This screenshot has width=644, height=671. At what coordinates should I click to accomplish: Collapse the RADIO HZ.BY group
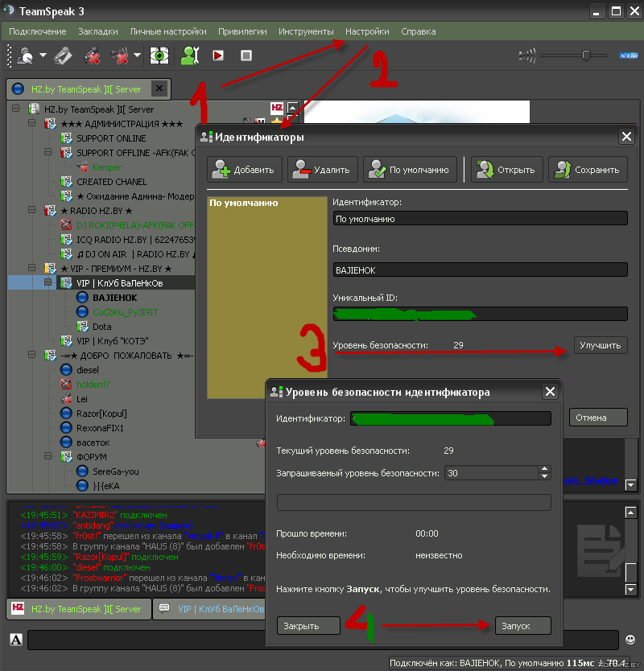pyautogui.click(x=31, y=210)
